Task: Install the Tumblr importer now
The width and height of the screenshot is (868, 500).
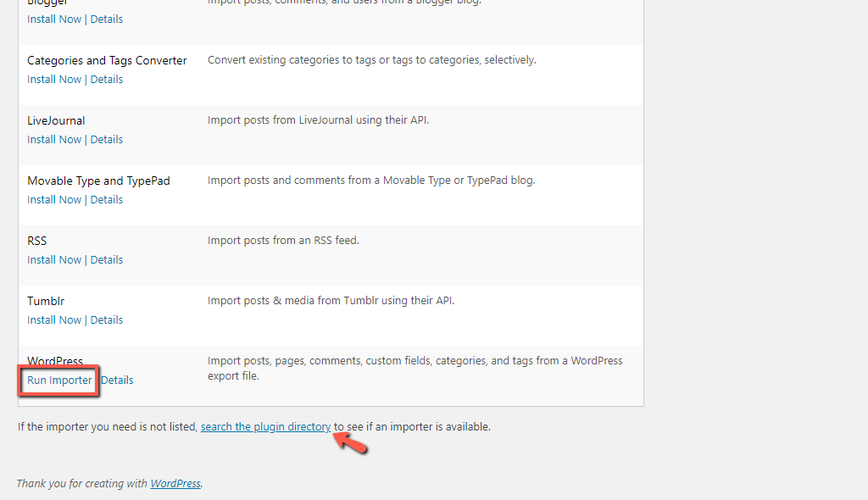Action: click(x=54, y=320)
